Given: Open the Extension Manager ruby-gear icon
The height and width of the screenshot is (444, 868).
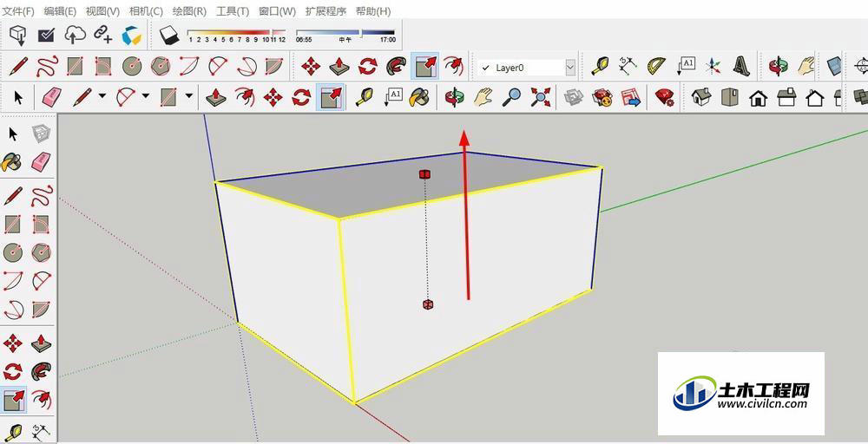Looking at the screenshot, I should click(x=664, y=98).
